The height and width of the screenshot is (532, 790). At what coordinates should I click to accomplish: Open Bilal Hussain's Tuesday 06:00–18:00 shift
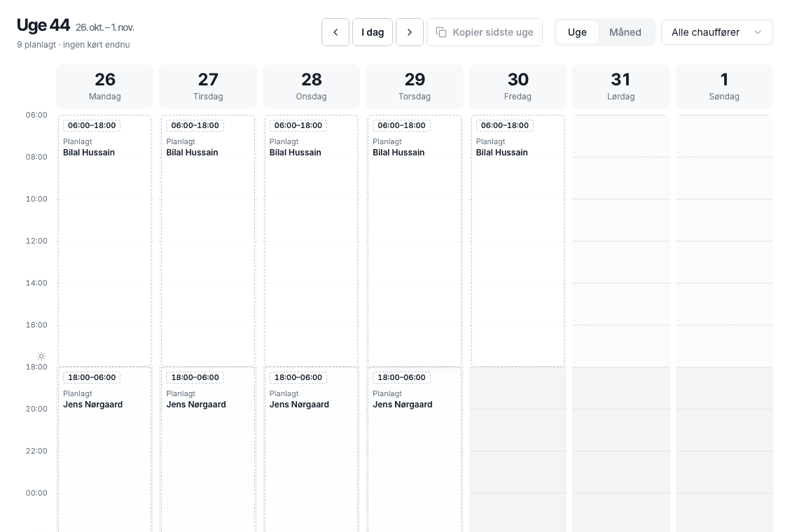click(208, 241)
